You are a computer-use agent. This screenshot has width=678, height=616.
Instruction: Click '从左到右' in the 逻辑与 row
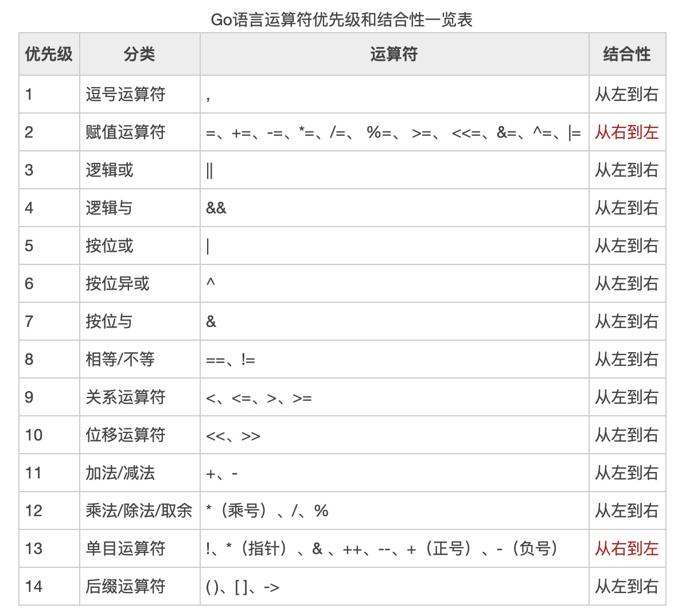[627, 208]
